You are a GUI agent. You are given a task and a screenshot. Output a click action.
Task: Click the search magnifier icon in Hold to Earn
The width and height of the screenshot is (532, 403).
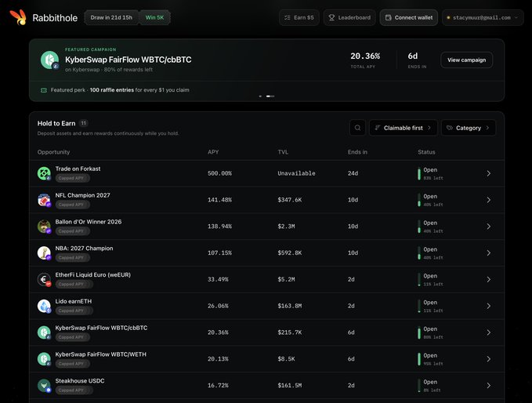coord(357,128)
